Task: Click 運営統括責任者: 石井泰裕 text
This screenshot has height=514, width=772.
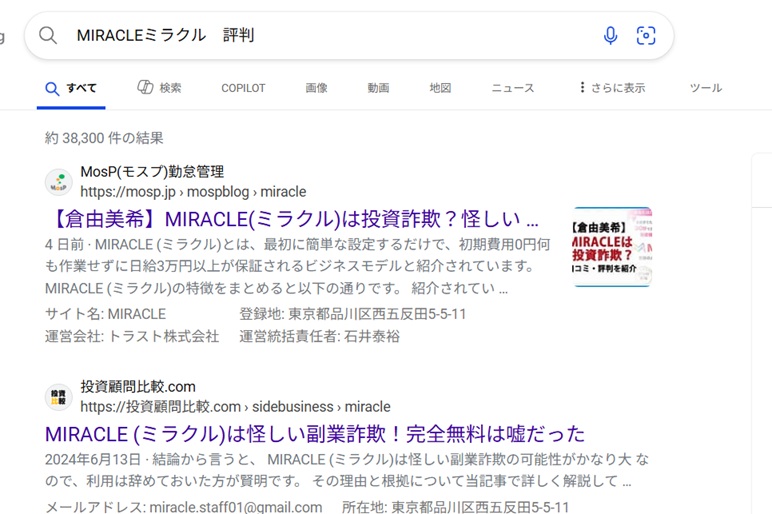Action: coord(320,336)
